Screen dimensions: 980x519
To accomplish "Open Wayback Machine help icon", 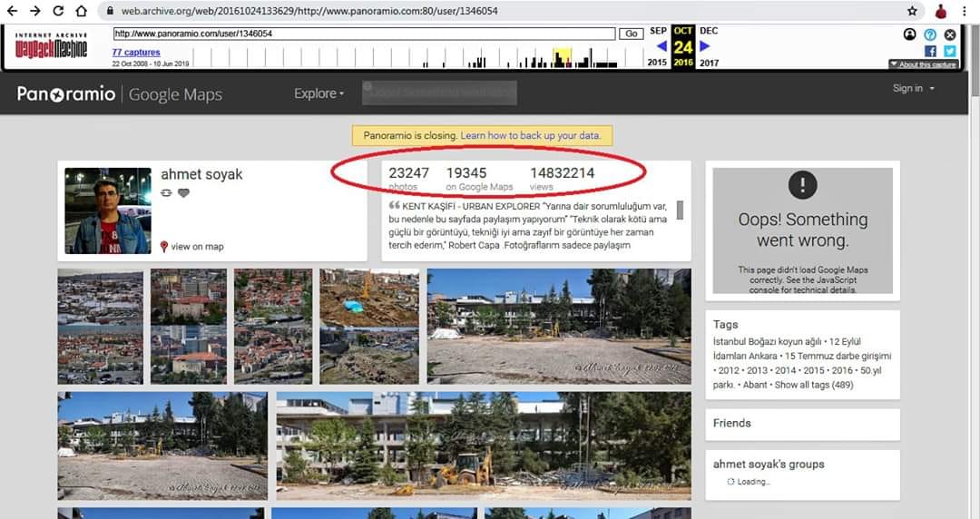I will pyautogui.click(x=930, y=34).
